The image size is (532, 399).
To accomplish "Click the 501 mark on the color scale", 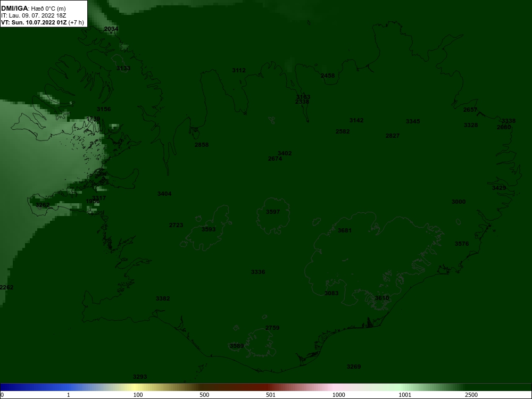I will click(x=271, y=395).
